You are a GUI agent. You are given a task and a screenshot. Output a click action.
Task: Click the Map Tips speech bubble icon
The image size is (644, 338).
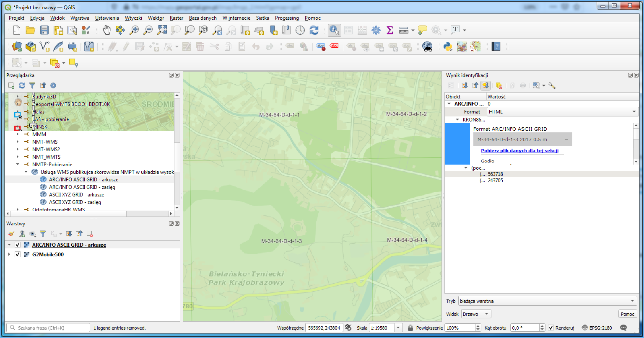[x=423, y=30]
